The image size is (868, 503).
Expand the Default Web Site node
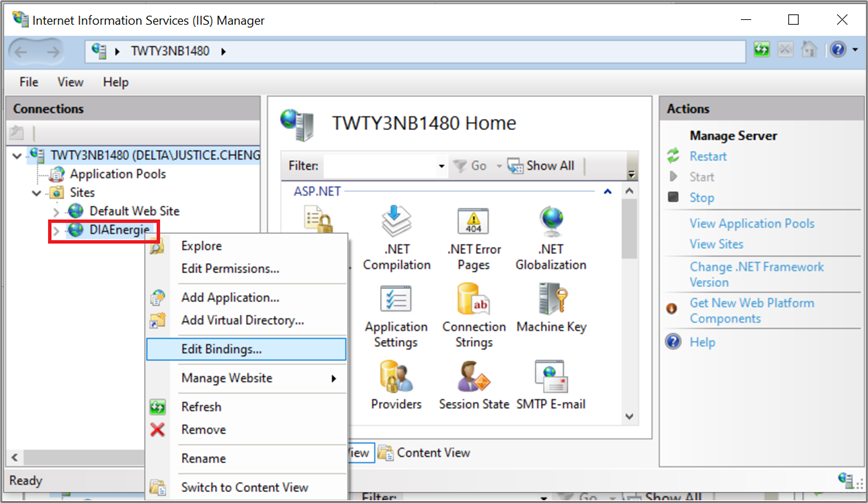[57, 212]
